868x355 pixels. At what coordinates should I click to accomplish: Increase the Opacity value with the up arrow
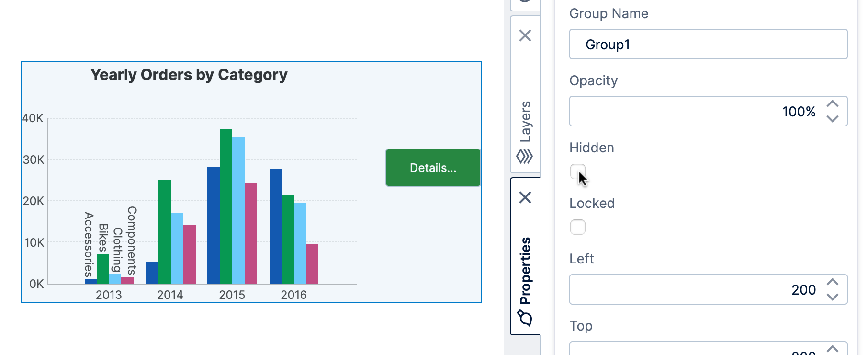point(833,104)
